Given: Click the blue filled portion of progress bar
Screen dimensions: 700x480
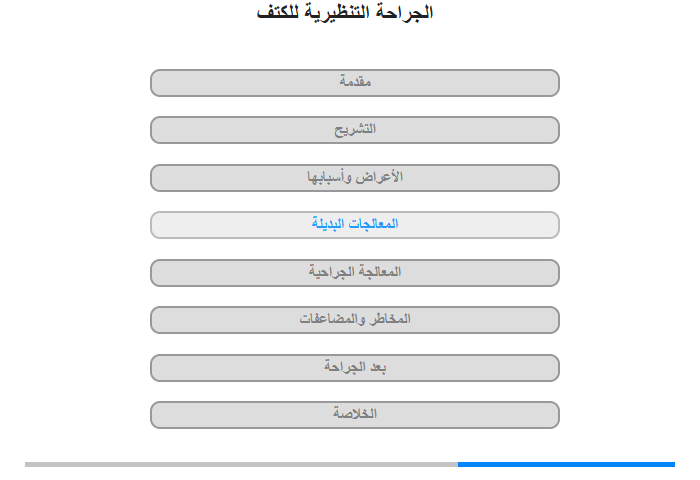Looking at the screenshot, I should (566, 464).
